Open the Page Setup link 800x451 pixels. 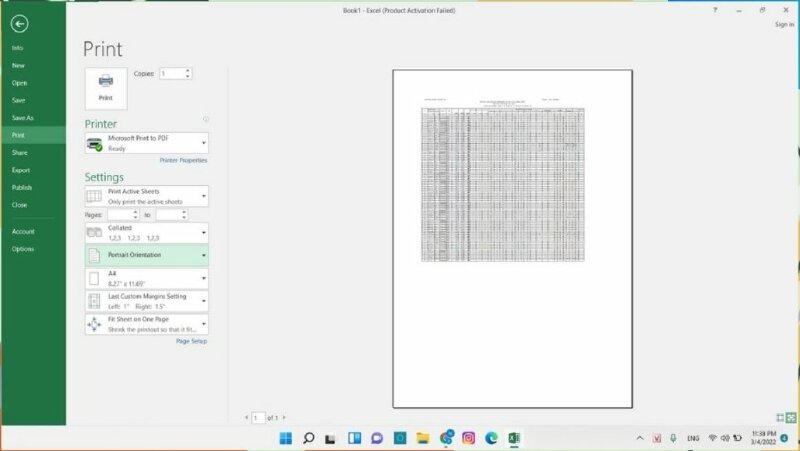191,341
